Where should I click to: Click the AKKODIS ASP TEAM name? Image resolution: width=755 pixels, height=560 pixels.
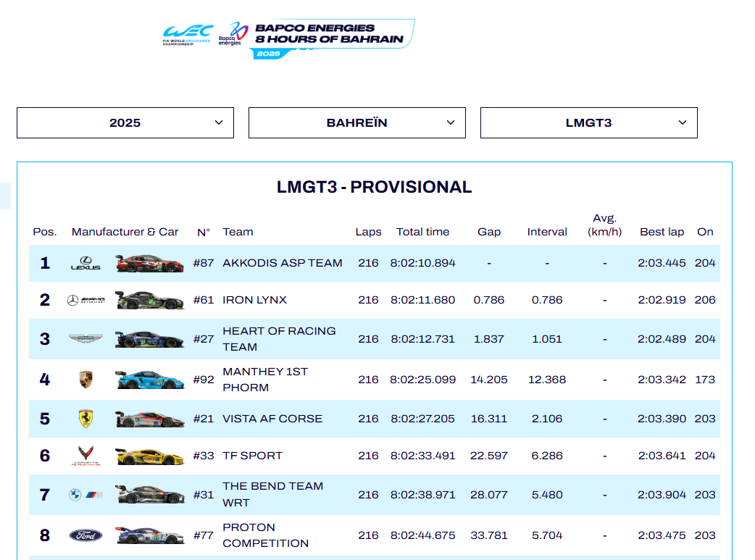point(283,263)
